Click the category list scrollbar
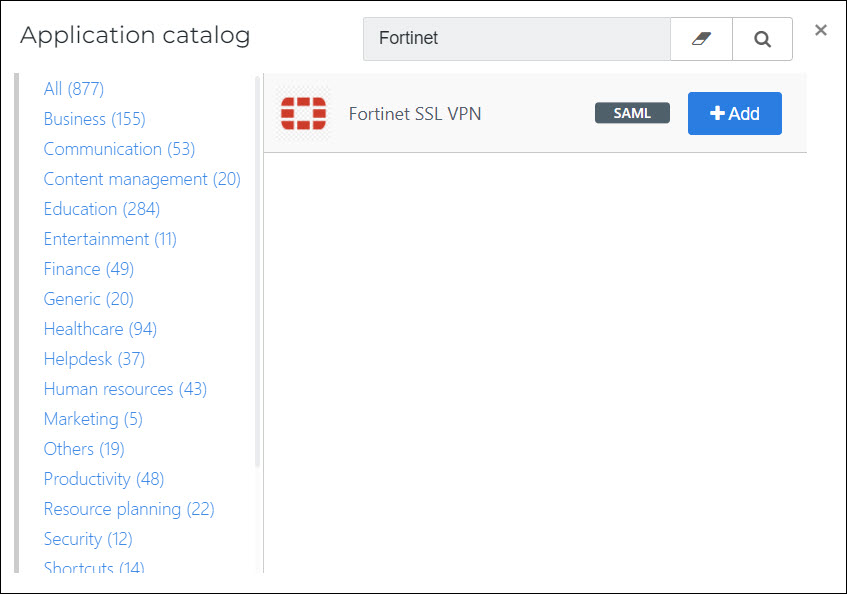847x594 pixels. [x=257, y=271]
